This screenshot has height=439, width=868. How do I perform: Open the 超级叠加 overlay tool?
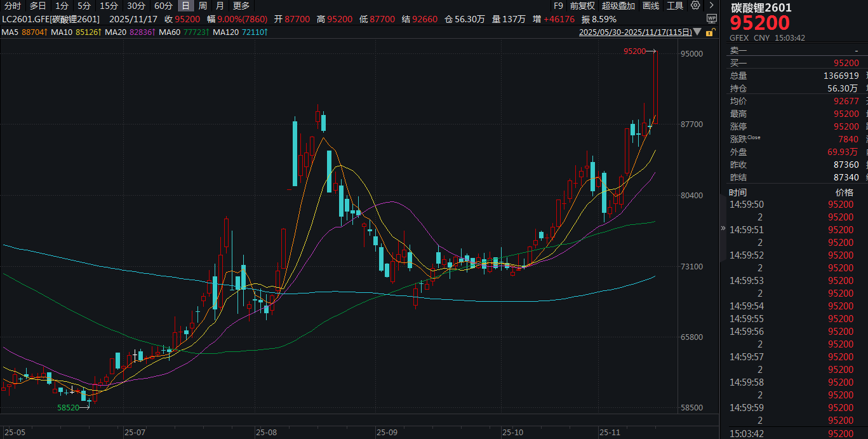coord(618,6)
